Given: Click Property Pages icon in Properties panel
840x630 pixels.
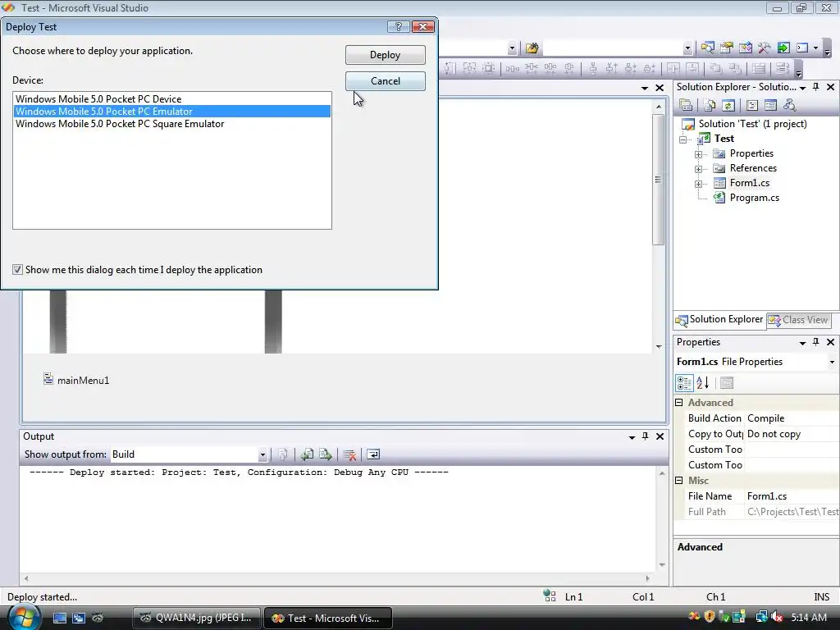Looking at the screenshot, I should (727, 382).
